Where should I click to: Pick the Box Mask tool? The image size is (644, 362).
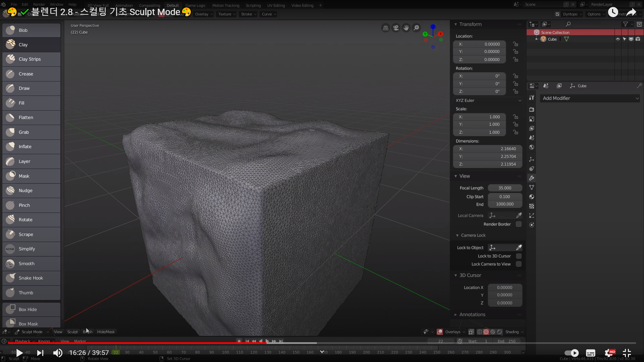31,323
